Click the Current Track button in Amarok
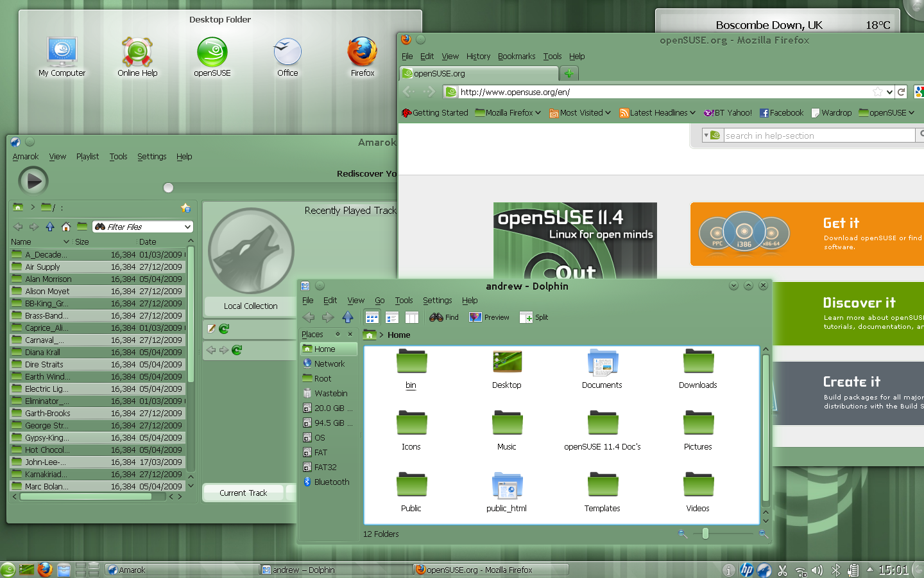Screen dimensions: 924x578 click(x=243, y=493)
